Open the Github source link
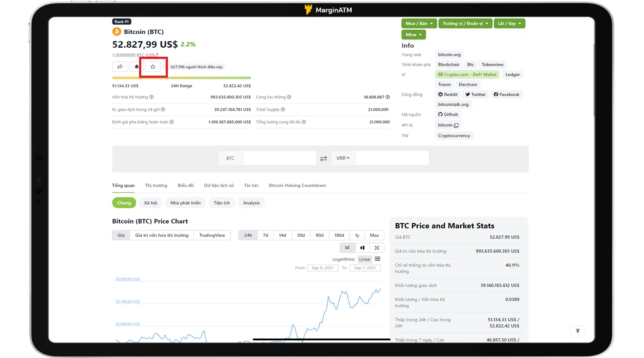The image size is (644, 358). [448, 114]
